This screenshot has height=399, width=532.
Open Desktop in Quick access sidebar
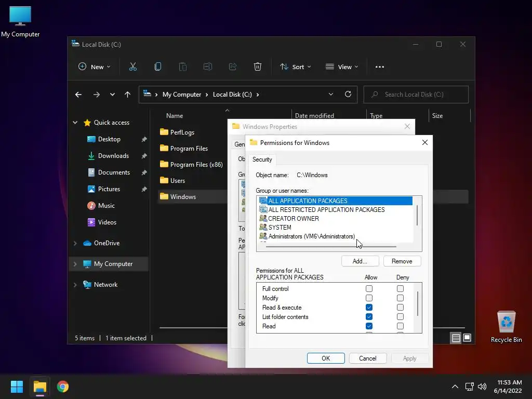coord(109,139)
